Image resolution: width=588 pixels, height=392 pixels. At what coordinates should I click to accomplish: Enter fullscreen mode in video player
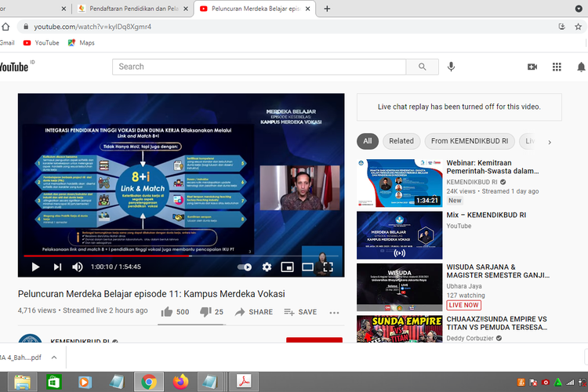328,267
